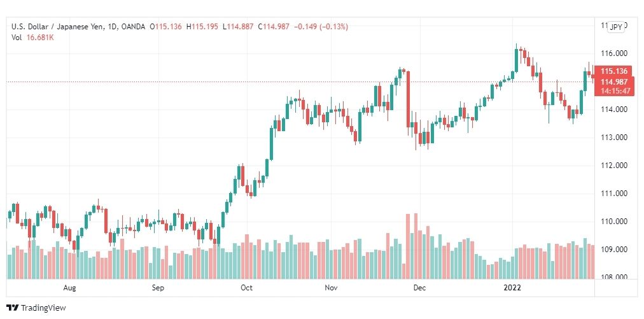644x319 pixels.
Task: Click the closing price C114.987 value
Action: 274,27
